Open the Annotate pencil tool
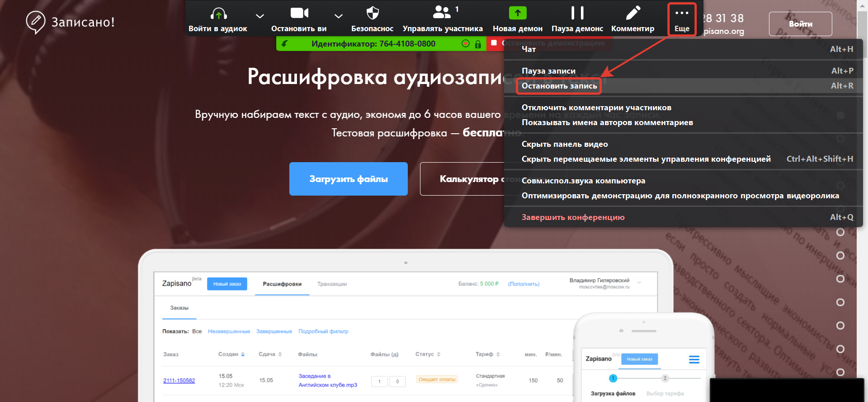 [633, 13]
